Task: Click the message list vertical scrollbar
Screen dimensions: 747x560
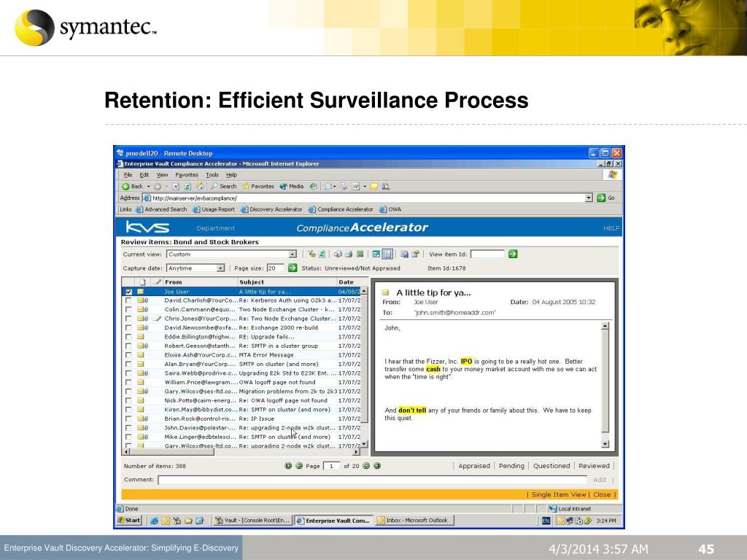Action: click(364, 367)
